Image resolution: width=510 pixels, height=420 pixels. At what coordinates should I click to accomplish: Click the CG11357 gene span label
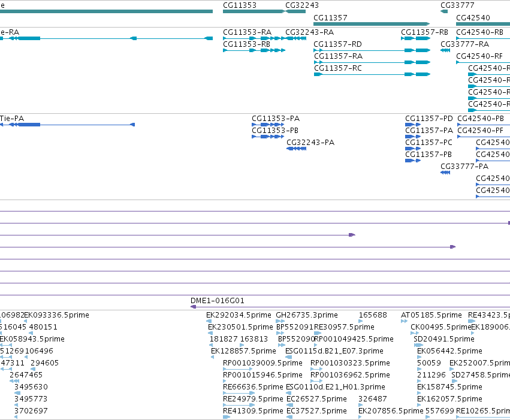click(x=330, y=18)
